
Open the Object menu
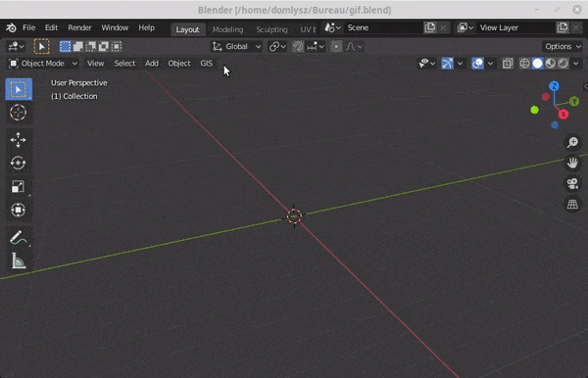179,64
